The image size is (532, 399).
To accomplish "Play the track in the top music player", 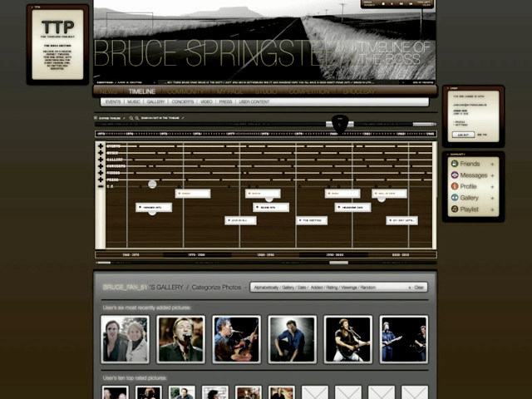I will coord(392,3).
